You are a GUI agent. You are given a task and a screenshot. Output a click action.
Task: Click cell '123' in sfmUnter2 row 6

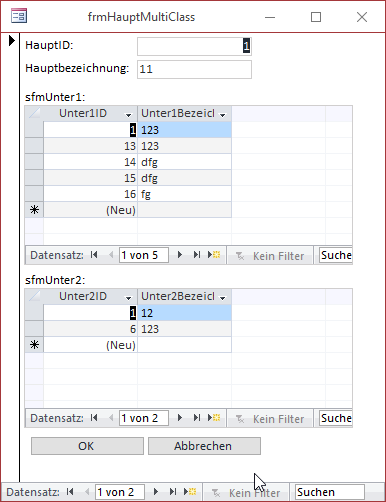(184, 329)
